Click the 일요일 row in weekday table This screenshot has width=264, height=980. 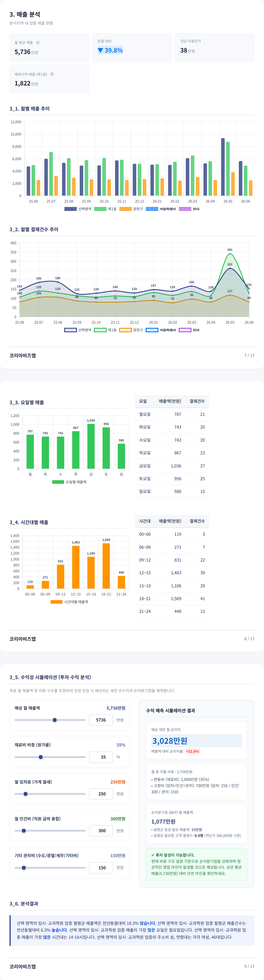(172, 491)
